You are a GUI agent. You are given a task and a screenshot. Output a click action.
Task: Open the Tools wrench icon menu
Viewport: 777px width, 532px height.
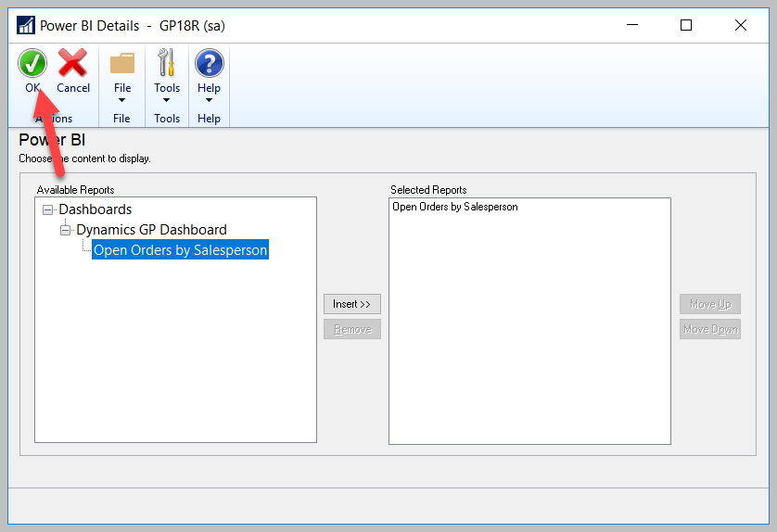pyautogui.click(x=167, y=62)
